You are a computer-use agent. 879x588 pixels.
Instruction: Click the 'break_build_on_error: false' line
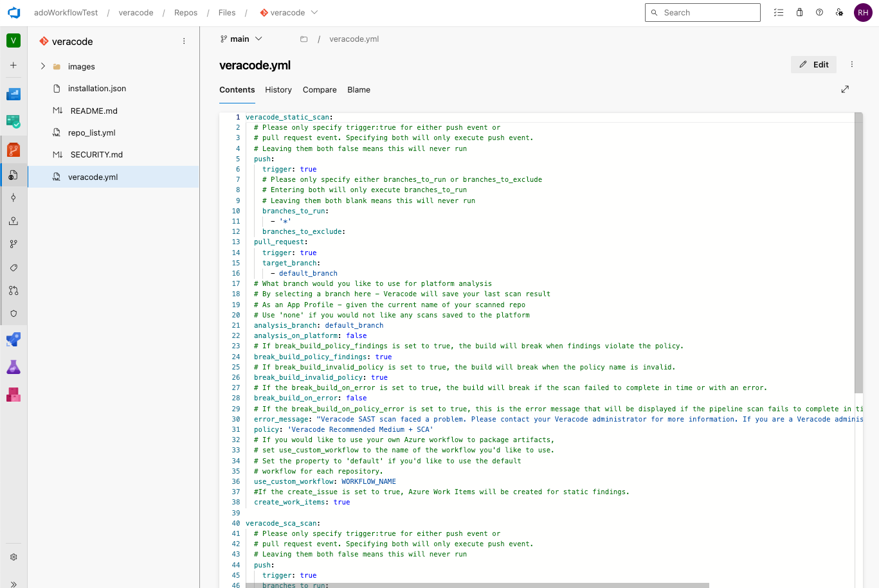click(310, 398)
